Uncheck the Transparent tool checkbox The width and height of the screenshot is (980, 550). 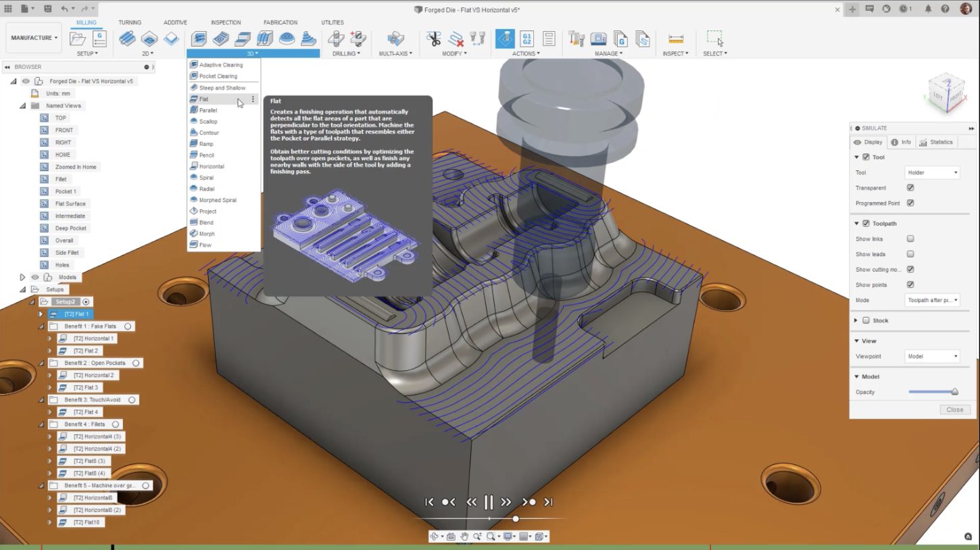point(910,188)
